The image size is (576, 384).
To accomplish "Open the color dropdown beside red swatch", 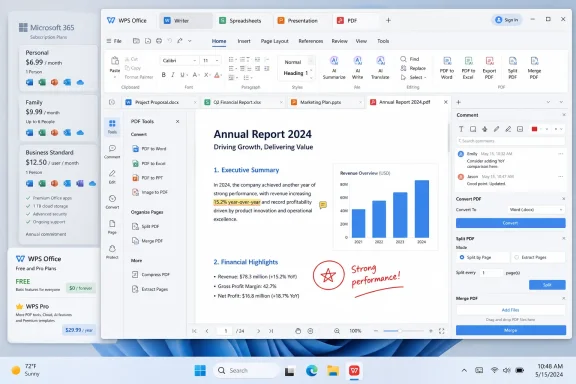I will coord(547,129).
